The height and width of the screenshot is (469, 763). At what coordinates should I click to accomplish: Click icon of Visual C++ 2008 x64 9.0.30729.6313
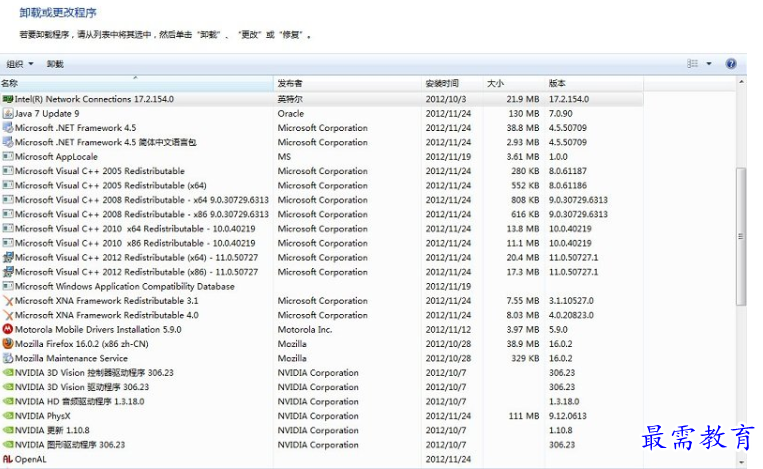(x=8, y=200)
